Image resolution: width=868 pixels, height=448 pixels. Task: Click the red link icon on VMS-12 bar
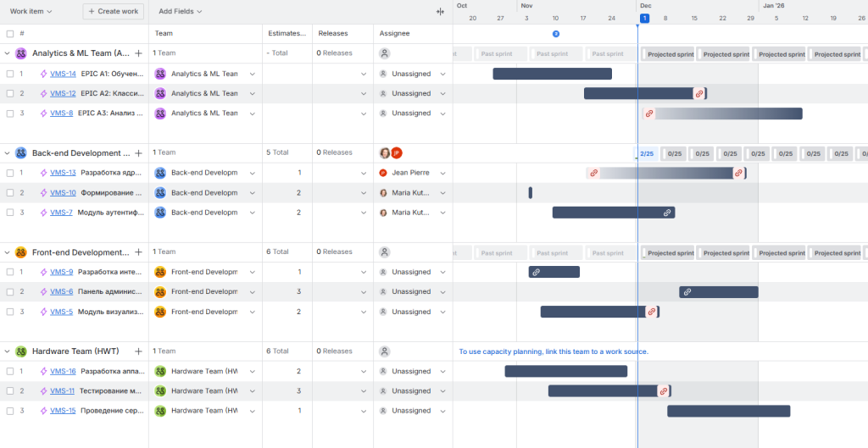(699, 93)
